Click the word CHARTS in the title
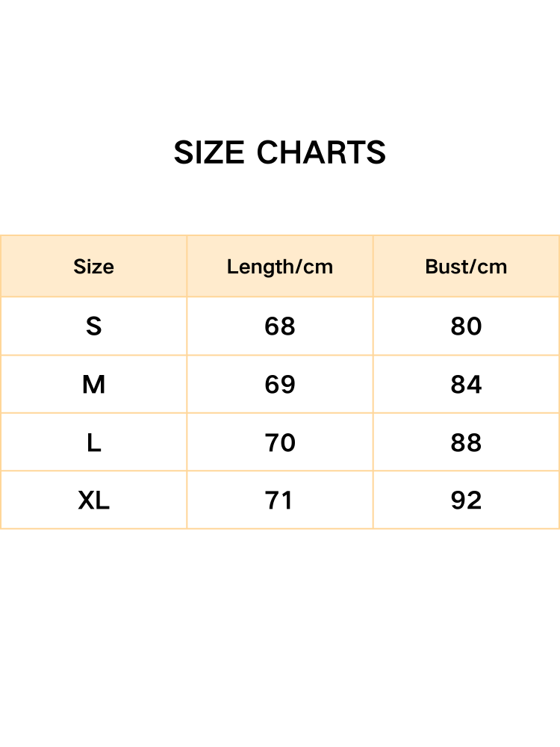Image resolution: width=560 pixels, height=747 pixels. pyautogui.click(x=321, y=153)
